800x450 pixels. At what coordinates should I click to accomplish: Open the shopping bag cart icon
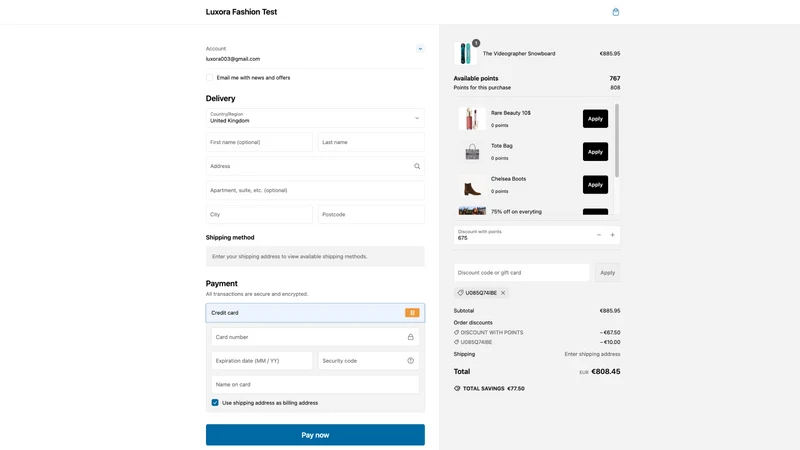click(615, 12)
